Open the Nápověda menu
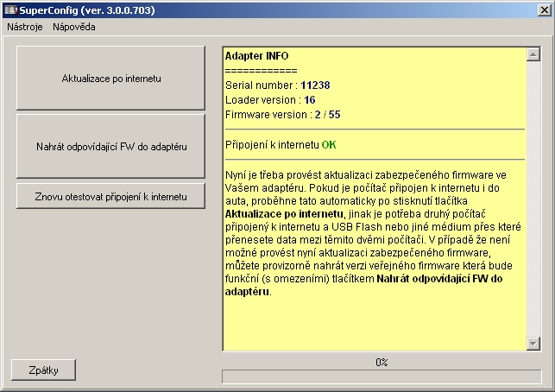The height and width of the screenshot is (392, 555). pos(74,27)
